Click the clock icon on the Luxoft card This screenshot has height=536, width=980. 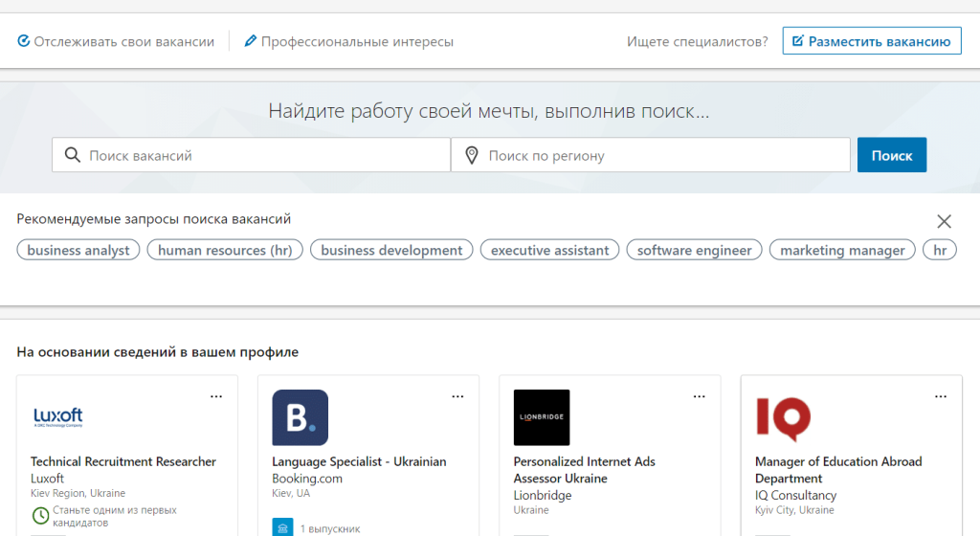(x=40, y=516)
